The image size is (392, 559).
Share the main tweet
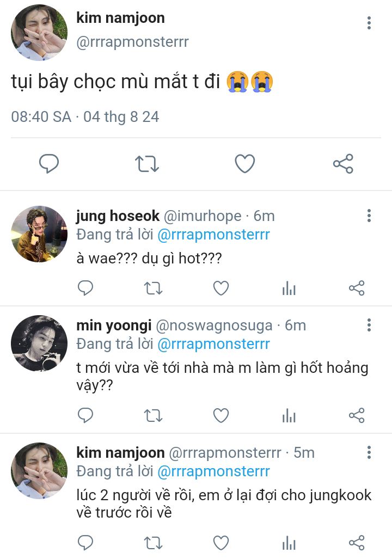click(343, 163)
